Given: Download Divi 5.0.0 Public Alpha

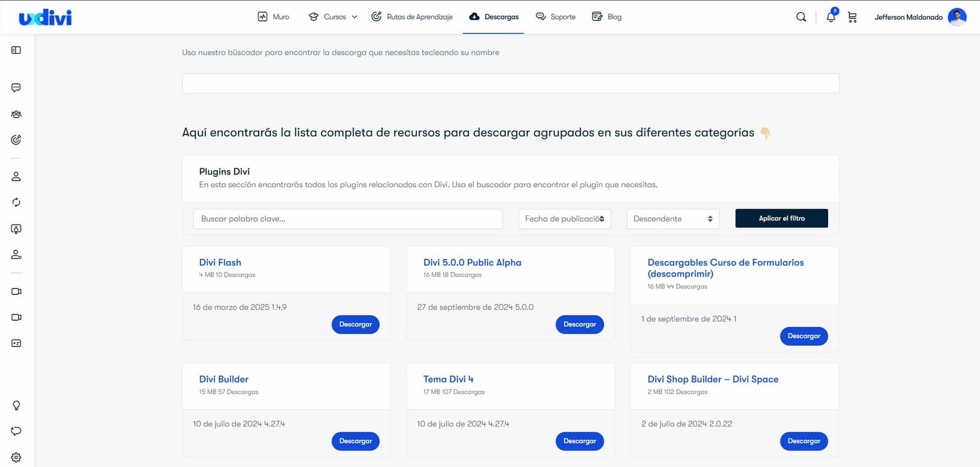Looking at the screenshot, I should 579,324.
